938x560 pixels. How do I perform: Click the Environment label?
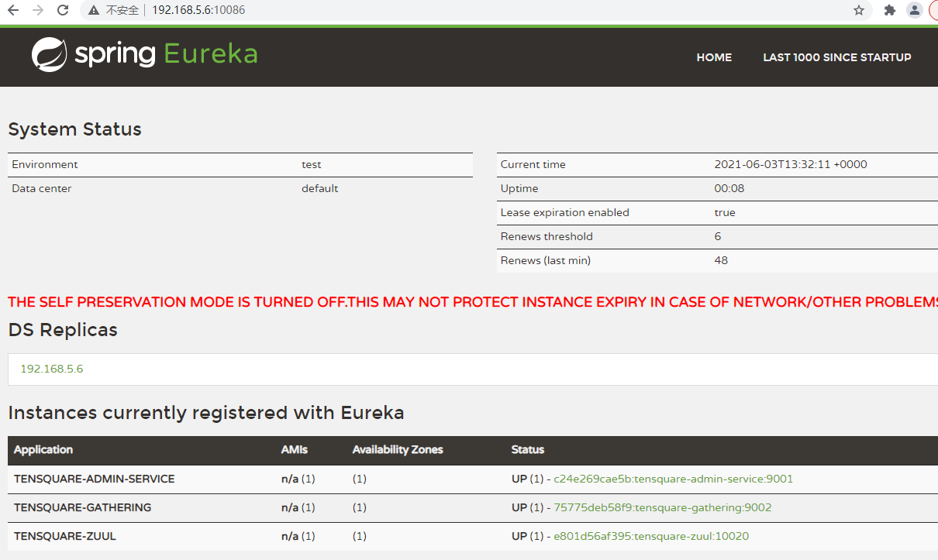pyautogui.click(x=45, y=164)
